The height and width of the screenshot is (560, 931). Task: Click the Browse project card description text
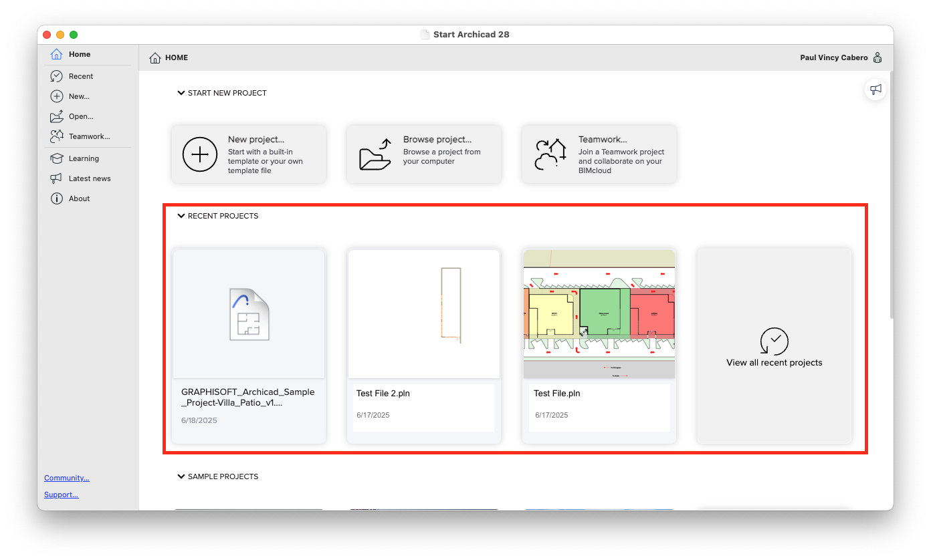click(442, 156)
